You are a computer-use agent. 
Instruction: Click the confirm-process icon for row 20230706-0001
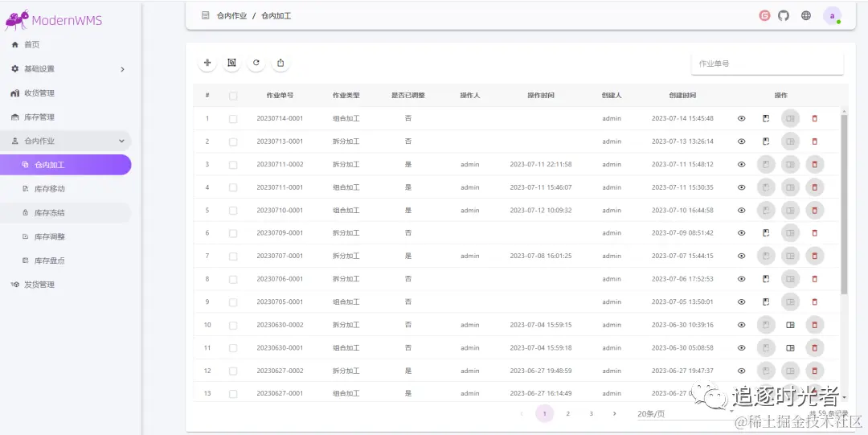pos(766,279)
